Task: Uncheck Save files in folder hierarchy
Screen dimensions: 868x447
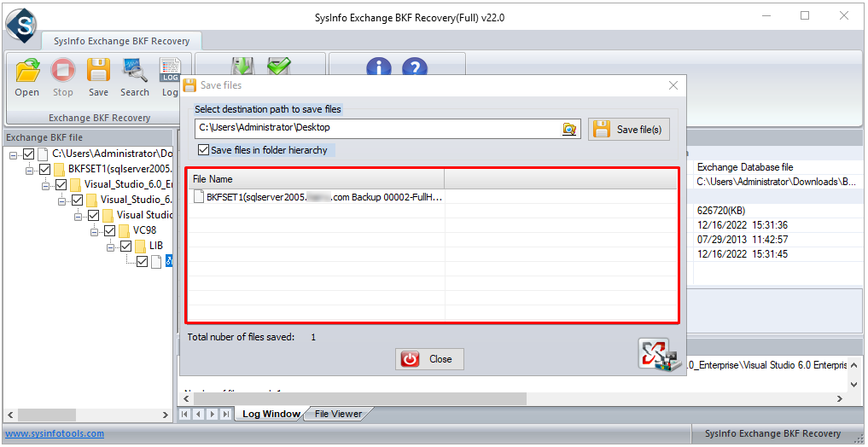Action: click(x=203, y=150)
